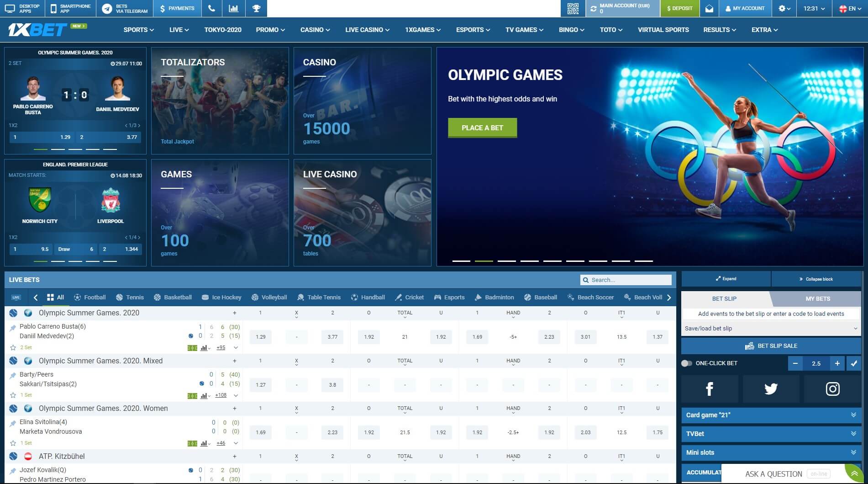The height and width of the screenshot is (484, 868).
Task: Expand the Card game "21" panel
Action: pos(771,415)
